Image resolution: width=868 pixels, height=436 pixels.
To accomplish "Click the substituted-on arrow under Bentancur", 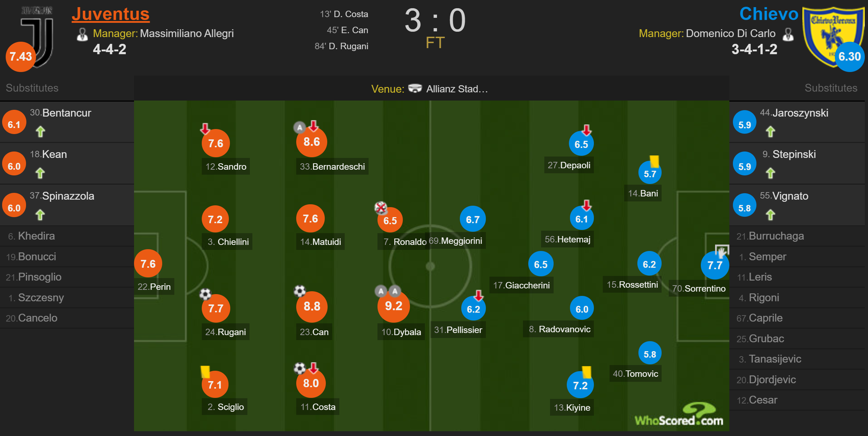I will [40, 132].
